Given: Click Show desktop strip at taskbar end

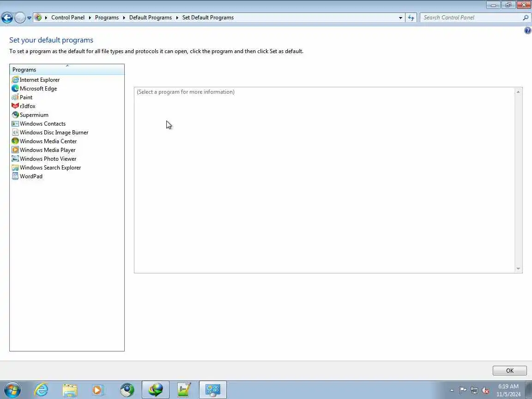Looking at the screenshot, I should coord(529,390).
